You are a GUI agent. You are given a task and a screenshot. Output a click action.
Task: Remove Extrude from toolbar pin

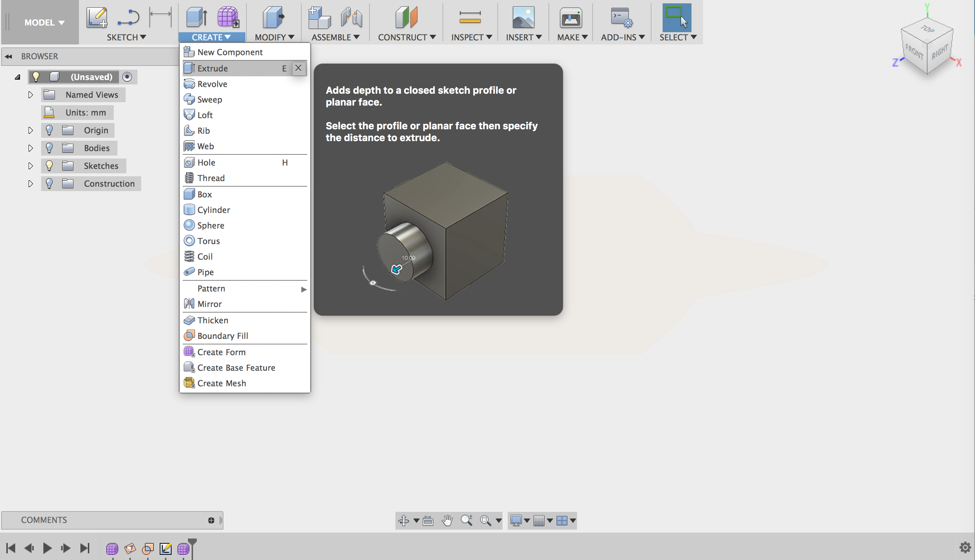click(x=298, y=68)
